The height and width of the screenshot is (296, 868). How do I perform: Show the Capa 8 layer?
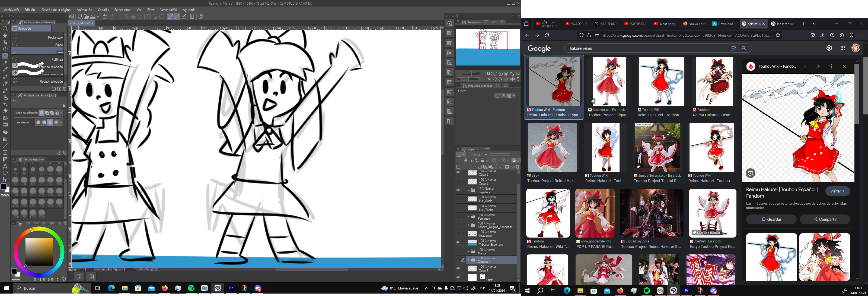click(458, 181)
